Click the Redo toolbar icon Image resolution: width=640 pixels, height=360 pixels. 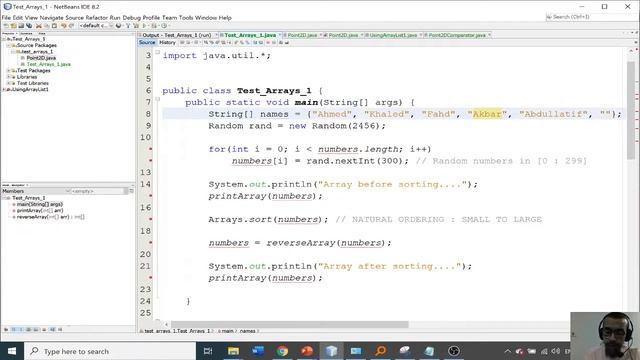pos(72,26)
